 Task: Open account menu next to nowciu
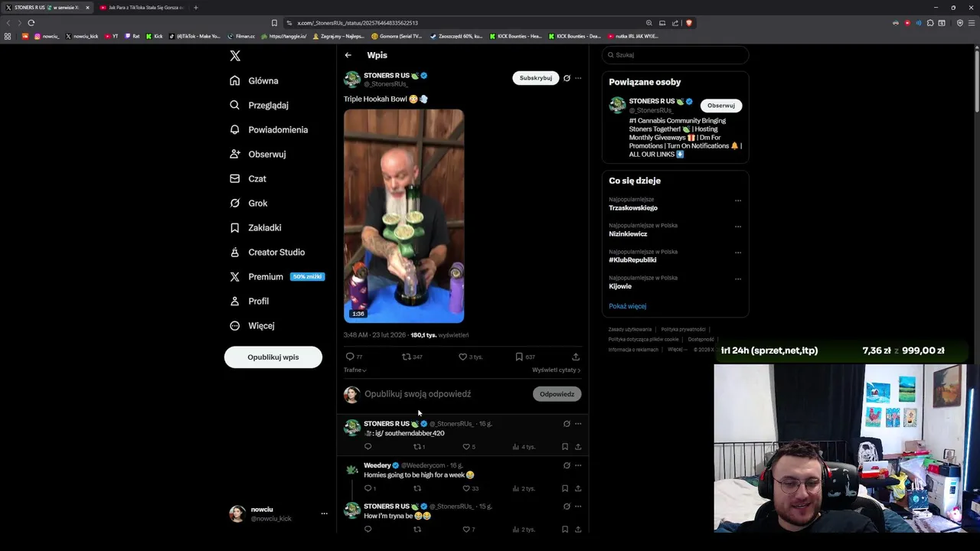tap(324, 514)
